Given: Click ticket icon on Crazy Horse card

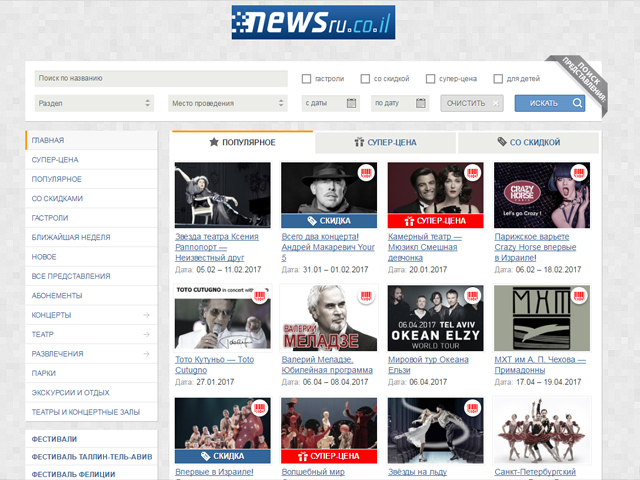Looking at the screenshot, I should (579, 173).
